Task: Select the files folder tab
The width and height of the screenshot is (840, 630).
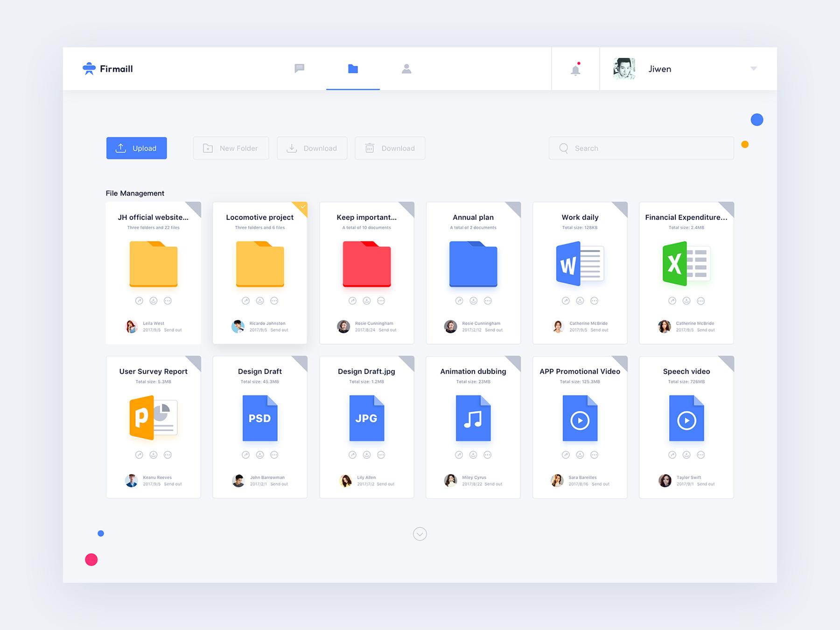Action: tap(353, 69)
